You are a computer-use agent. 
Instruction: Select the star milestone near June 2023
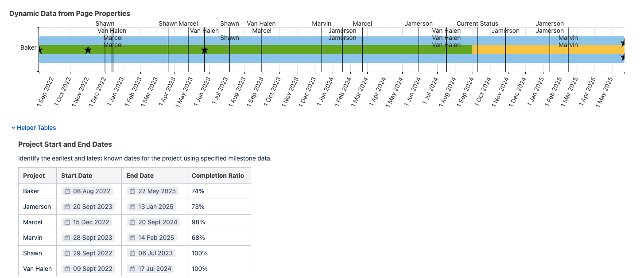click(204, 50)
